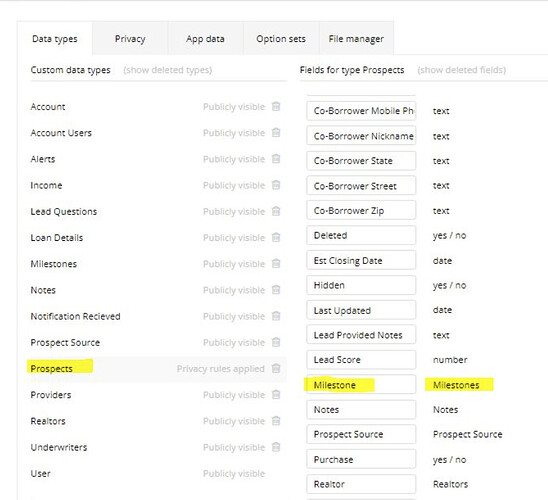Select the Loan Details data type
Image resolution: width=548 pixels, height=500 pixels.
57,238
